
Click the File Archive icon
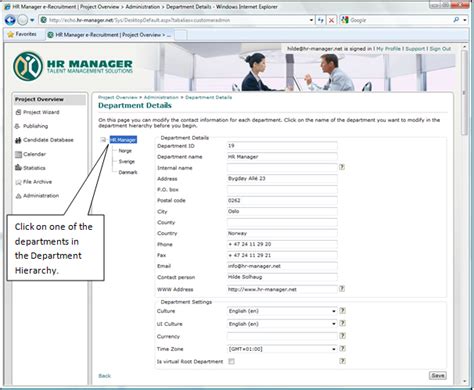(x=18, y=182)
